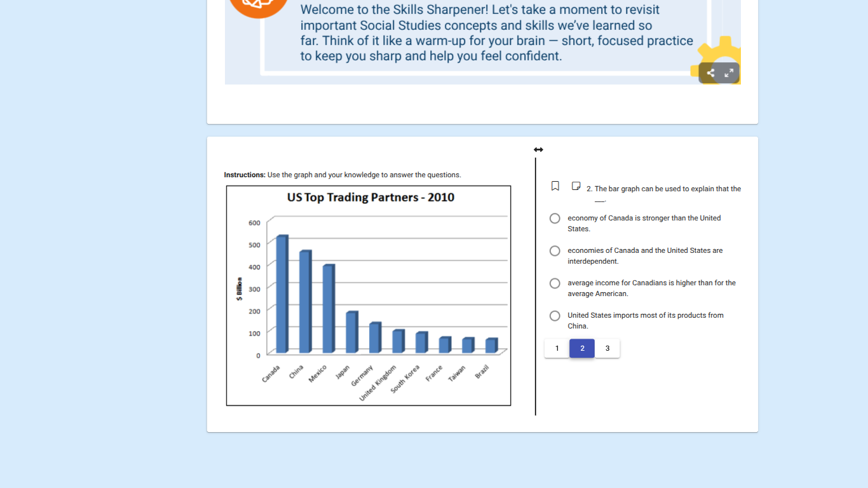
Task: Select the 'economy of Canada is stronger' answer
Action: coord(555,218)
